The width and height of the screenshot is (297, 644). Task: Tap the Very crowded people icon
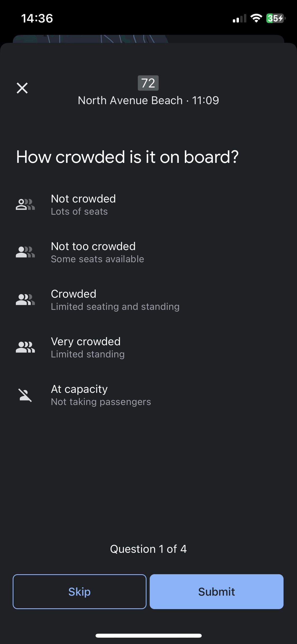tap(25, 347)
